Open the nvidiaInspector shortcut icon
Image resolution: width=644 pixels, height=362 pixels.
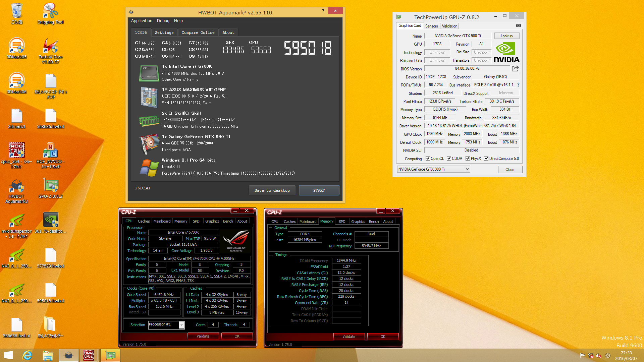(16, 225)
